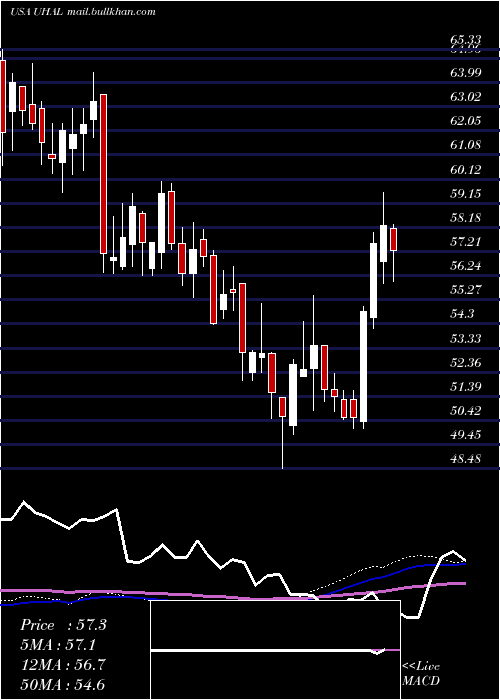Select the 65.33 price axis label
500x700 pixels.
click(466, 40)
